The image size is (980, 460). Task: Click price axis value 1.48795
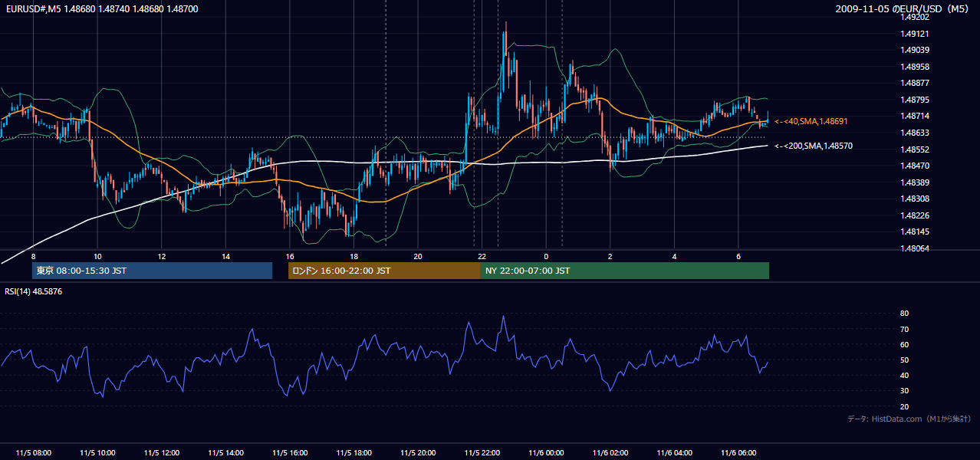click(x=914, y=100)
